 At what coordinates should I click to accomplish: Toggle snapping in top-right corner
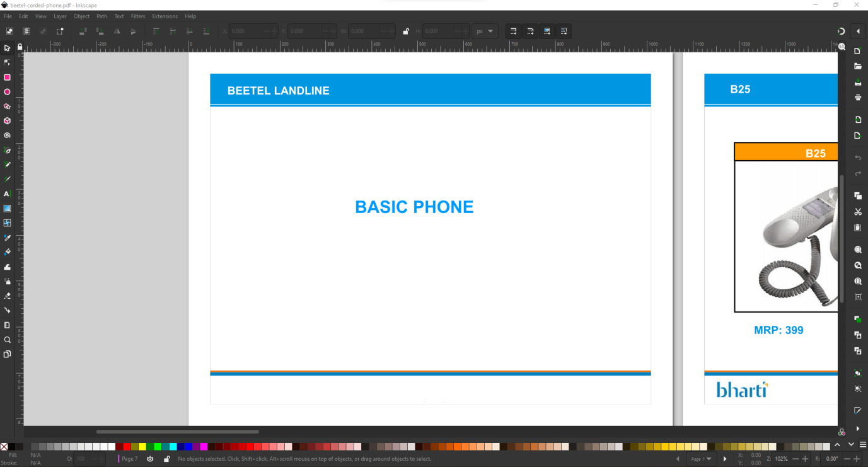click(841, 31)
